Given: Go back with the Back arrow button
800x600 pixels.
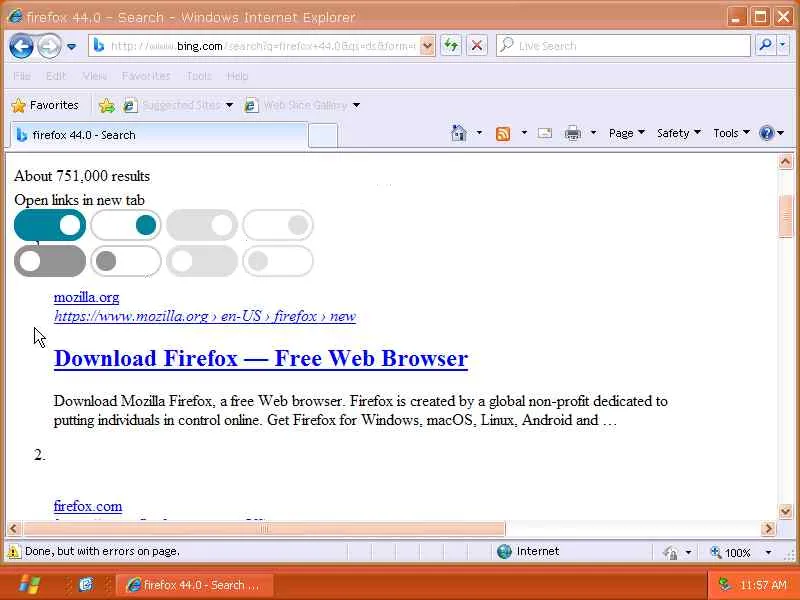Looking at the screenshot, I should click(x=21, y=46).
